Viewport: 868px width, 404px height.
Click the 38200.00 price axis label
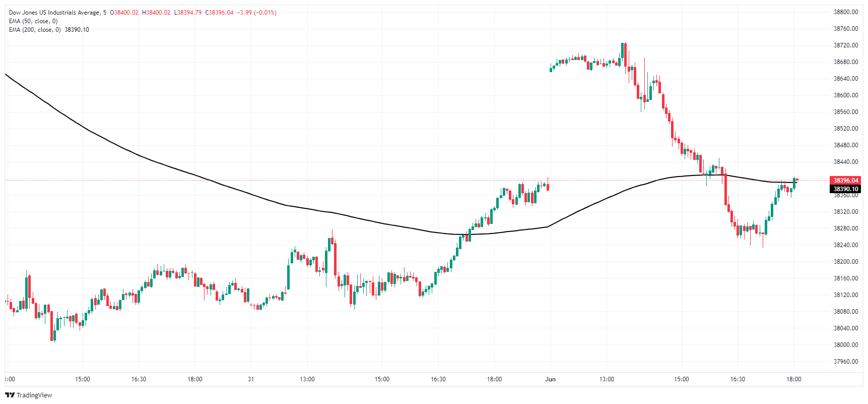coord(845,262)
